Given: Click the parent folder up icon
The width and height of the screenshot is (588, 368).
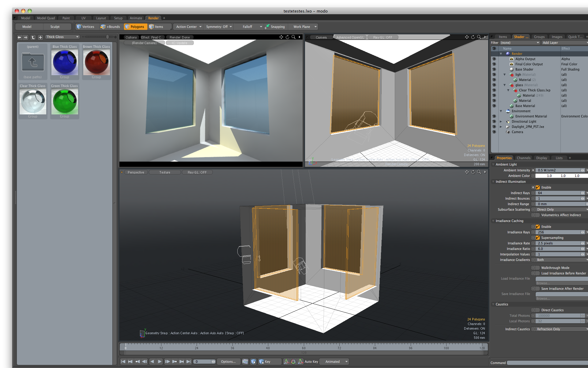Looking at the screenshot, I should pos(33,62).
